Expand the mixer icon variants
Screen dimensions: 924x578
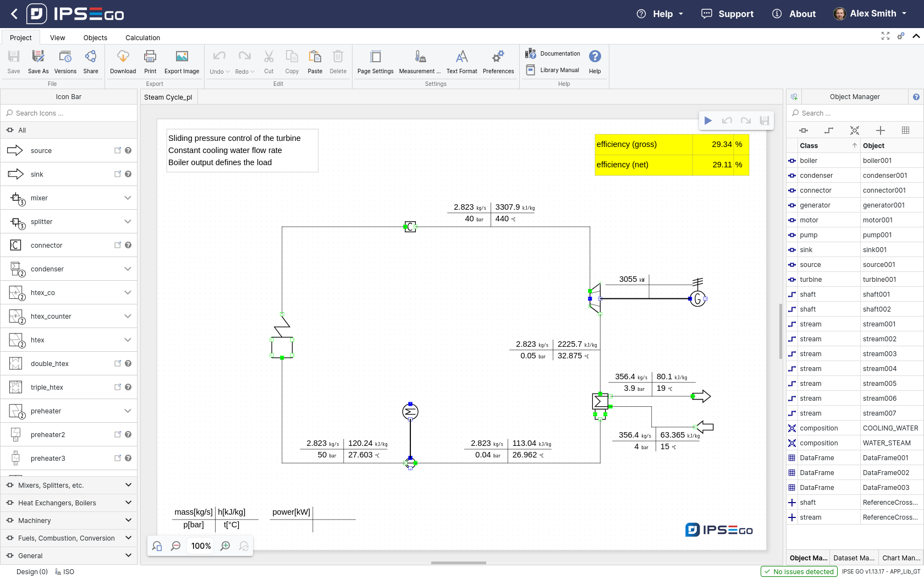point(128,198)
